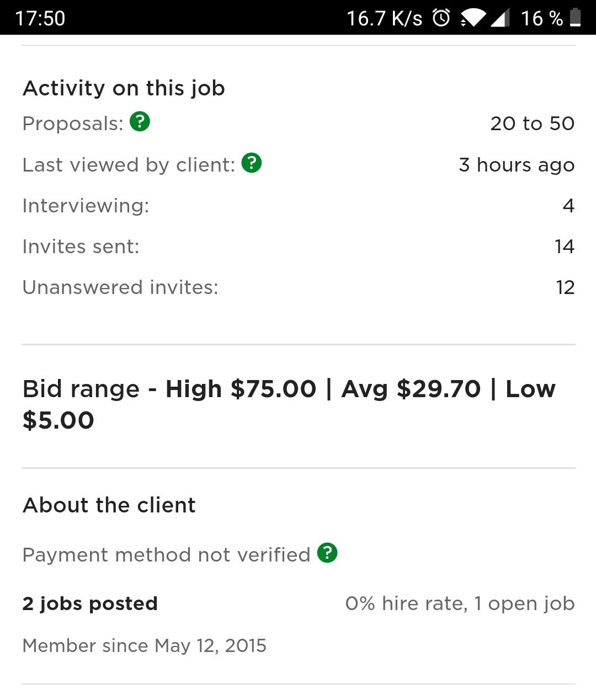The width and height of the screenshot is (596, 700).
Task: Tap the 16.7 K/s network speed indicator
Action: (x=384, y=18)
